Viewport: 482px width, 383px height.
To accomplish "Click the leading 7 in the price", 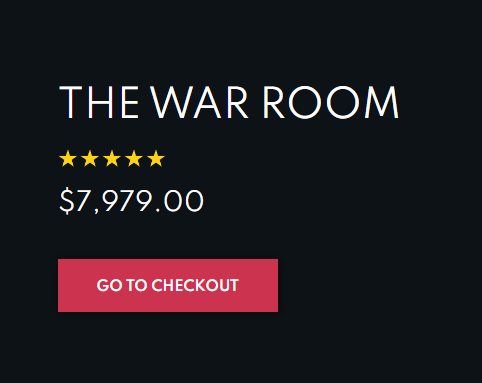I will click(83, 200).
